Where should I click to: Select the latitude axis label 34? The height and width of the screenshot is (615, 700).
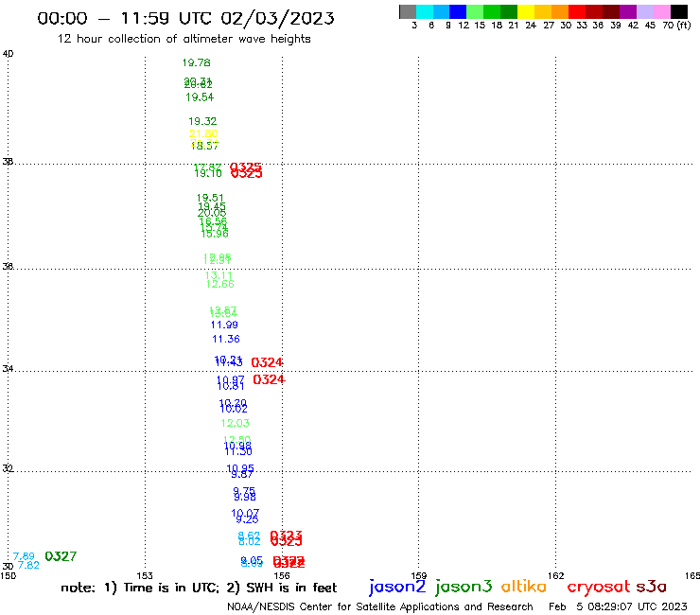(8, 369)
